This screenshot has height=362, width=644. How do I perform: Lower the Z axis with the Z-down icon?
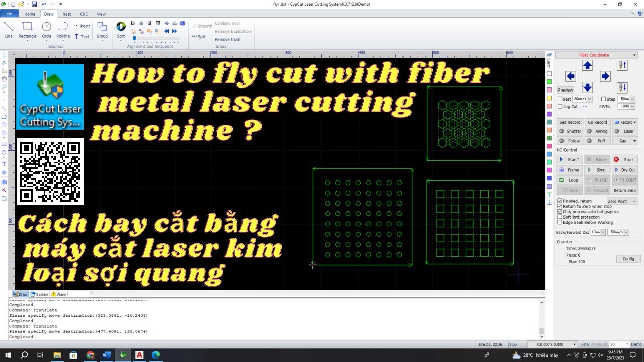click(x=622, y=87)
